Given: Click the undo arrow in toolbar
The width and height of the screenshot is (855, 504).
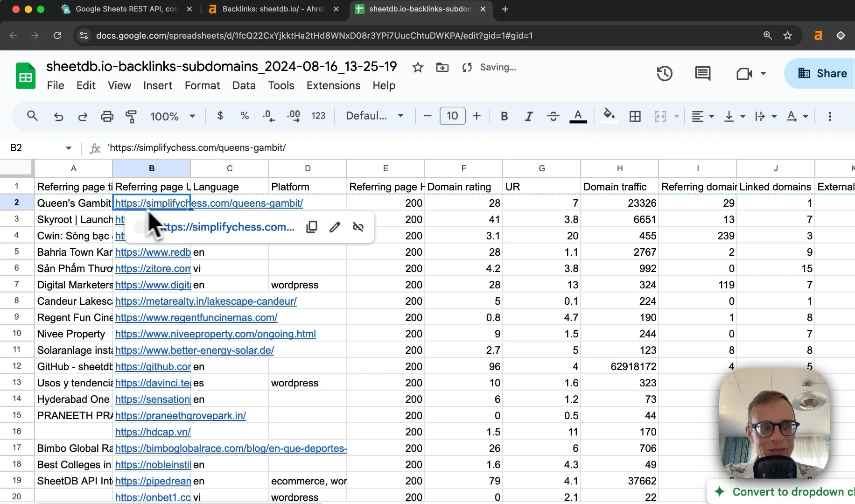Looking at the screenshot, I should click(58, 116).
